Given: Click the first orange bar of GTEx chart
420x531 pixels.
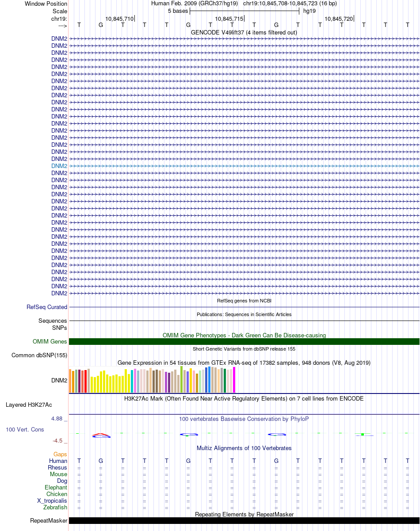Looking at the screenshot, I should (x=70, y=381).
